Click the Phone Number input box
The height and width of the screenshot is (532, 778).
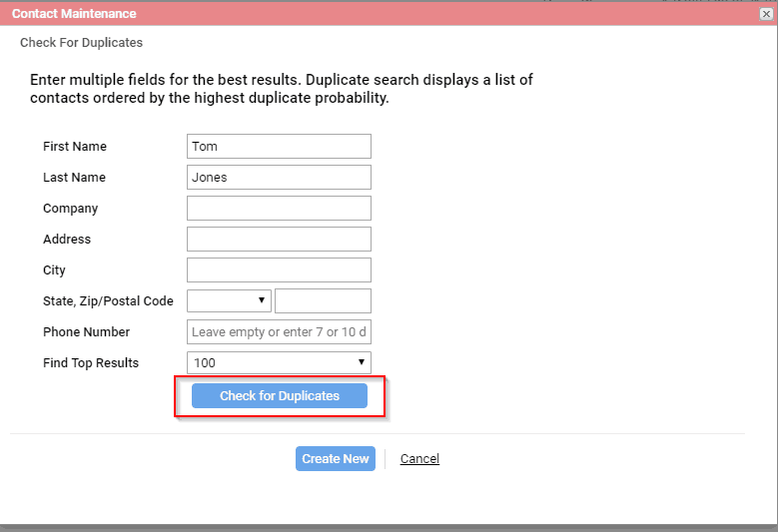tap(279, 332)
